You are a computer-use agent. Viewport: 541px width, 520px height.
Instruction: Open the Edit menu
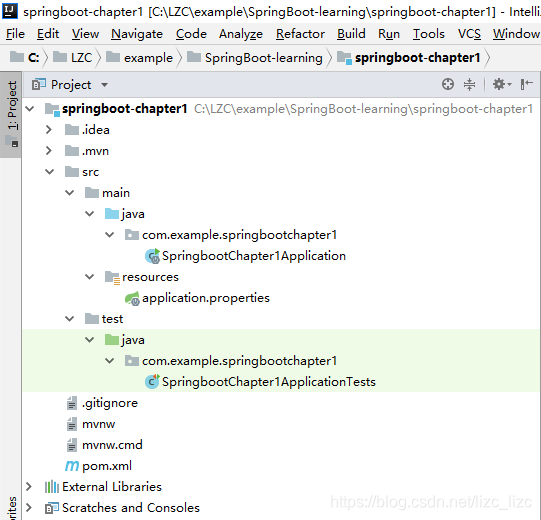click(48, 34)
